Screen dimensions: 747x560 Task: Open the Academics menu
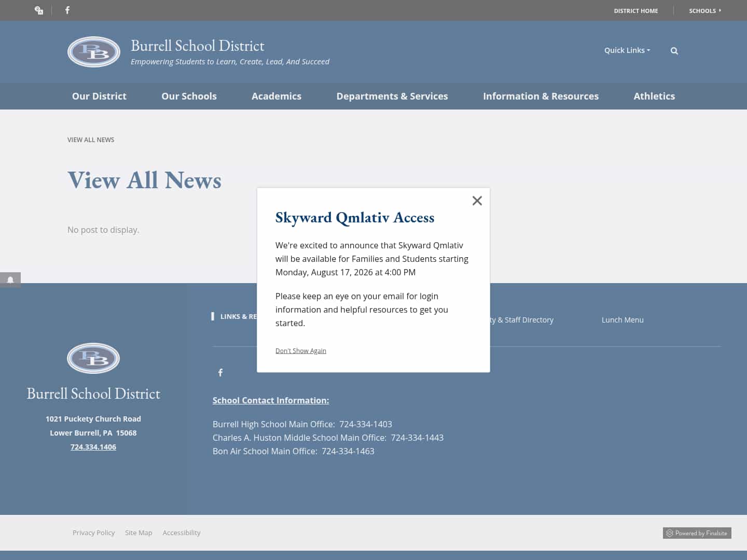[276, 96]
